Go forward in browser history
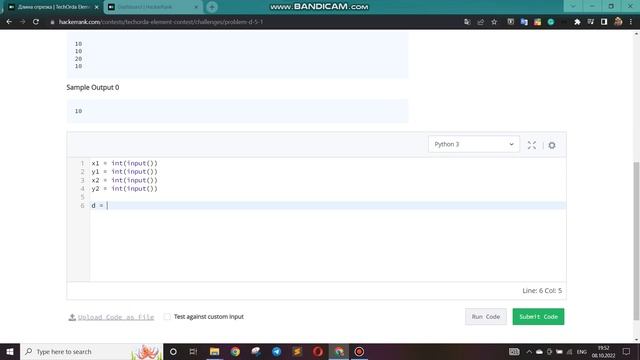The height and width of the screenshot is (360, 640). [x=22, y=22]
